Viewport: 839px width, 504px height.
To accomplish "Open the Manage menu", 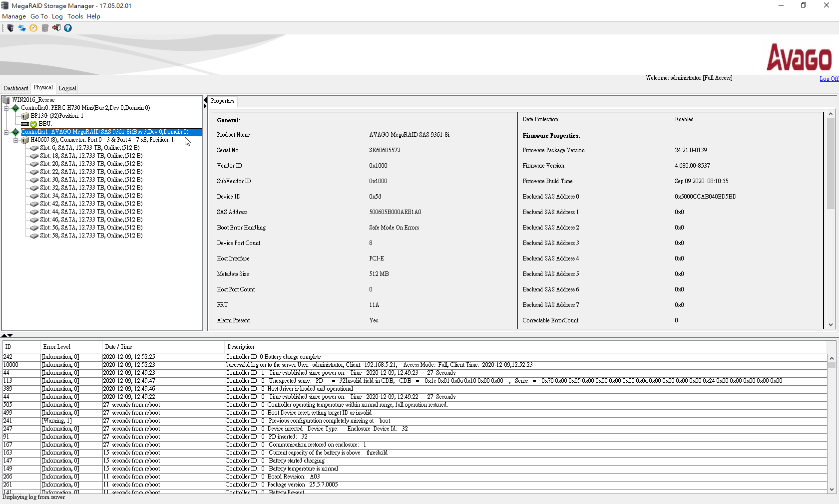I will coord(14,16).
